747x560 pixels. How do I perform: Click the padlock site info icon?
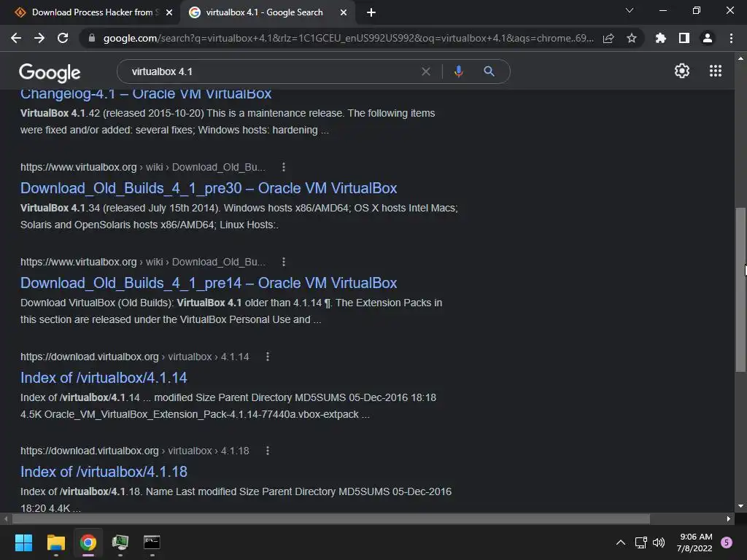coord(91,38)
